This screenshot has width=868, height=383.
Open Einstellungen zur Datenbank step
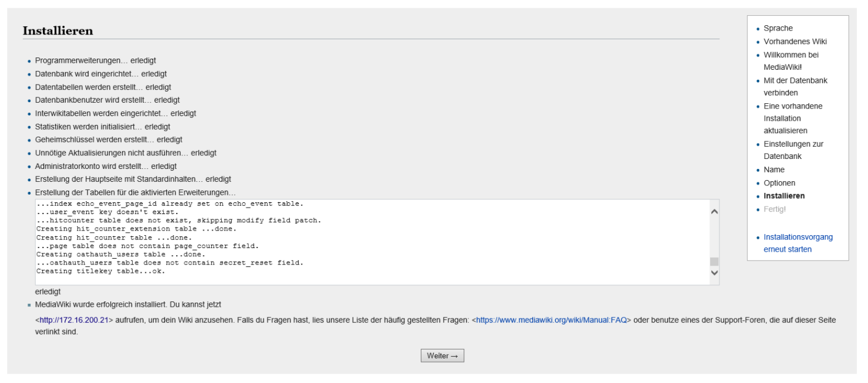point(793,150)
